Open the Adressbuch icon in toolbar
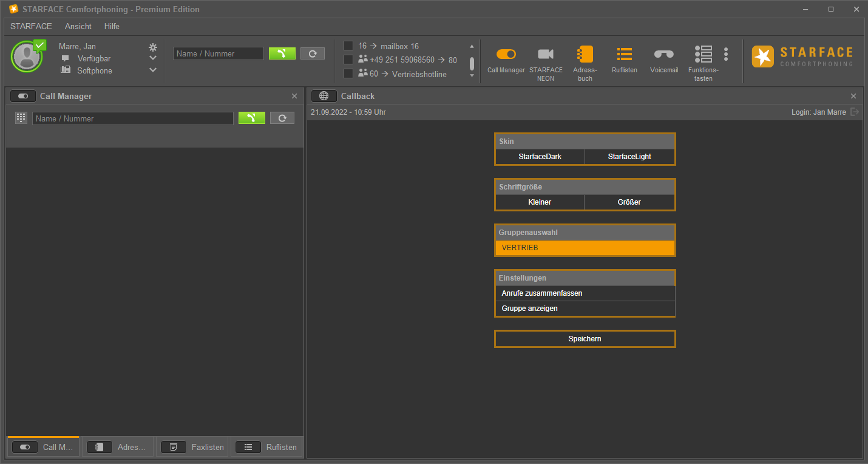Image resolution: width=868 pixels, height=464 pixels. [x=585, y=55]
